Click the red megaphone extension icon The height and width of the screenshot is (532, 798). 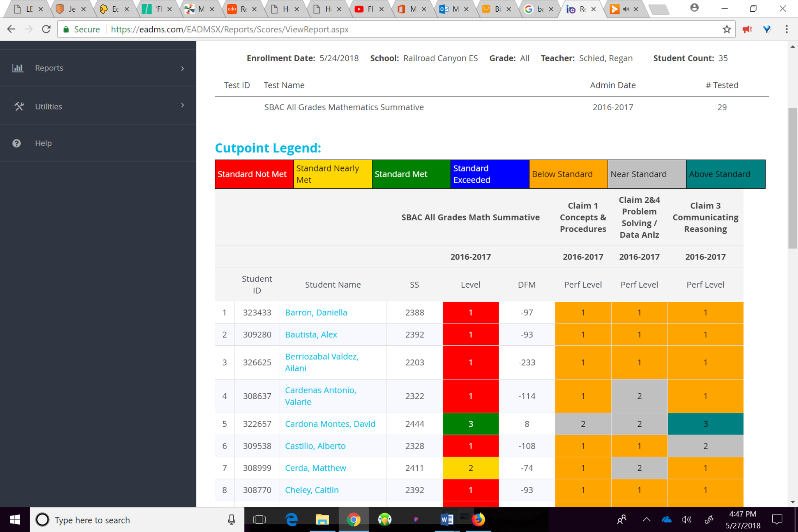tap(747, 30)
